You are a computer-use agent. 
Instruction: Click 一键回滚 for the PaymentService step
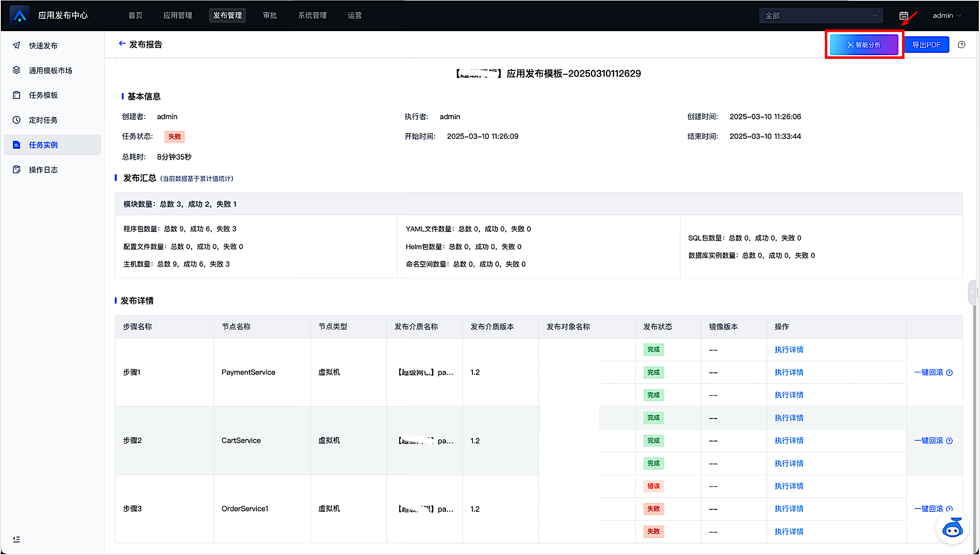929,372
